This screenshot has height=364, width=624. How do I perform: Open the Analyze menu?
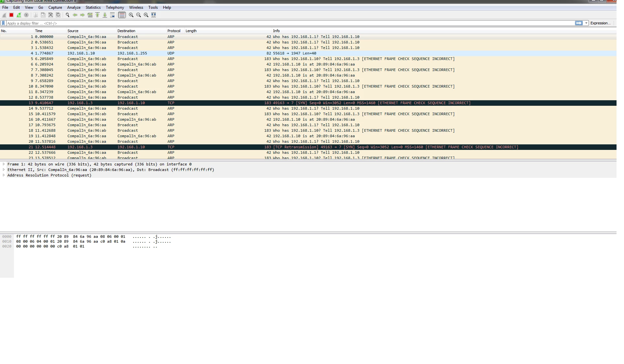pos(74,7)
